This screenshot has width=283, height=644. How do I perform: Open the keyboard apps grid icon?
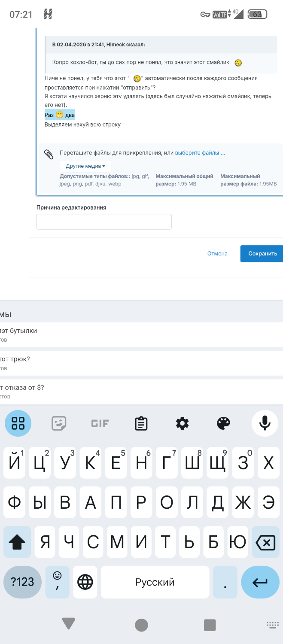(x=18, y=423)
